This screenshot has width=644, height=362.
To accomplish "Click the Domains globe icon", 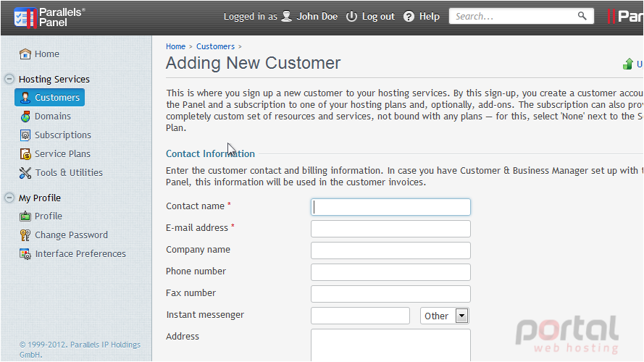I will 25,117.
